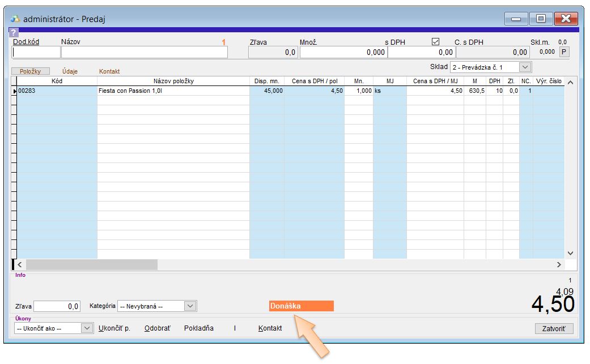590x364 pixels.
Task: Click the purple help question mark icon
Action: [14, 32]
